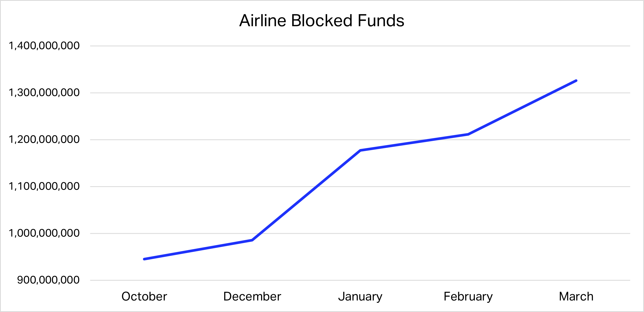Click the October data point on the line
644x312 pixels.
[144, 259]
